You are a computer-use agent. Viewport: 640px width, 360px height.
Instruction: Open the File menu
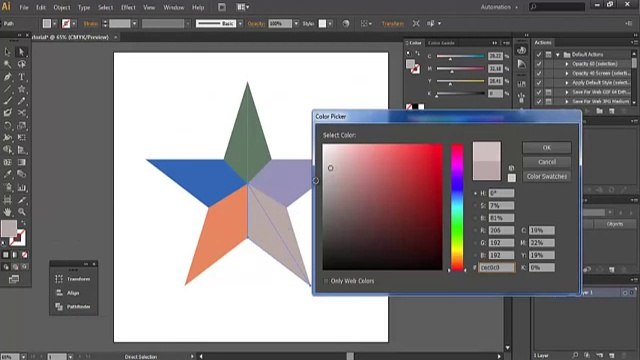point(24,7)
